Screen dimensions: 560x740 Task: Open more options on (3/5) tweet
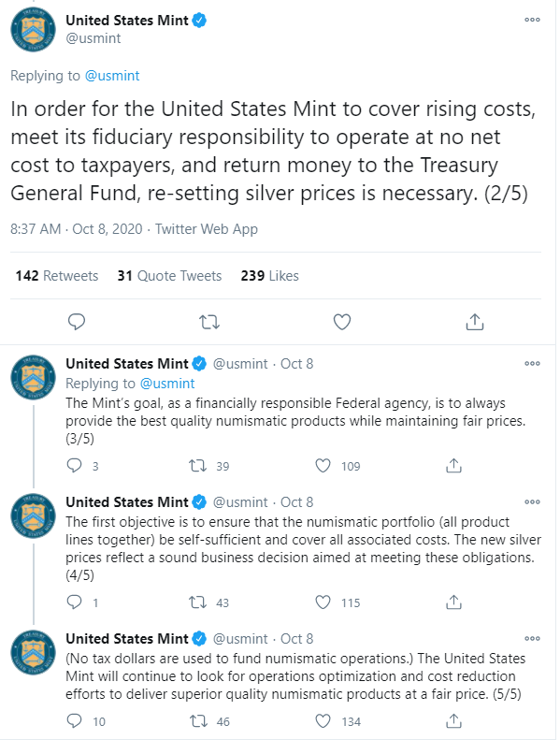point(532,363)
